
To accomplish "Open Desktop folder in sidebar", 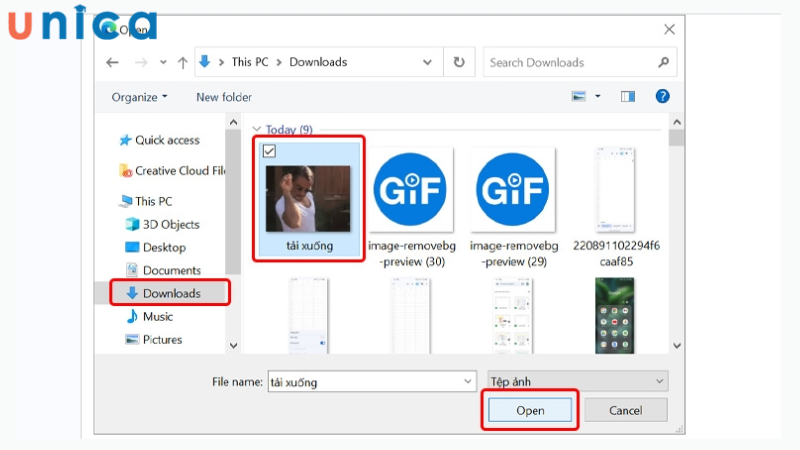I will (x=156, y=247).
